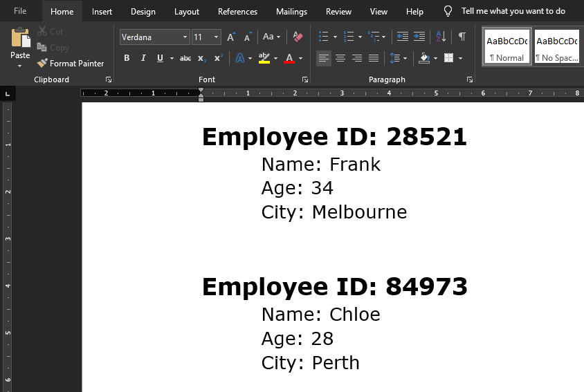
Task: Switch to the Insert tab
Action: point(102,11)
